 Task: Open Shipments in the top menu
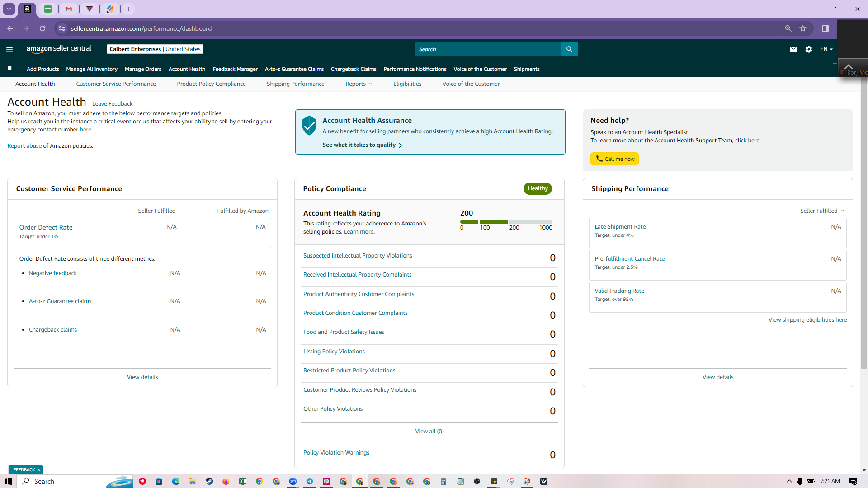527,69
